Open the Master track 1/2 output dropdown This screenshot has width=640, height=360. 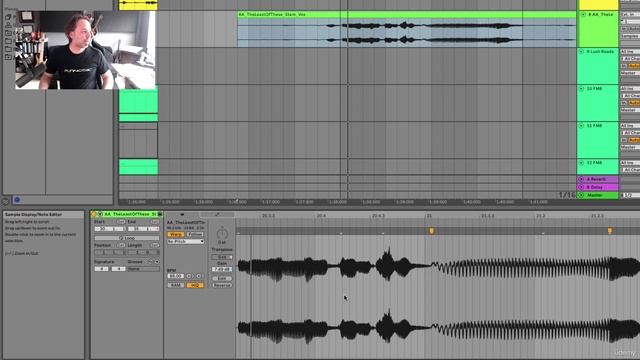tap(630, 195)
